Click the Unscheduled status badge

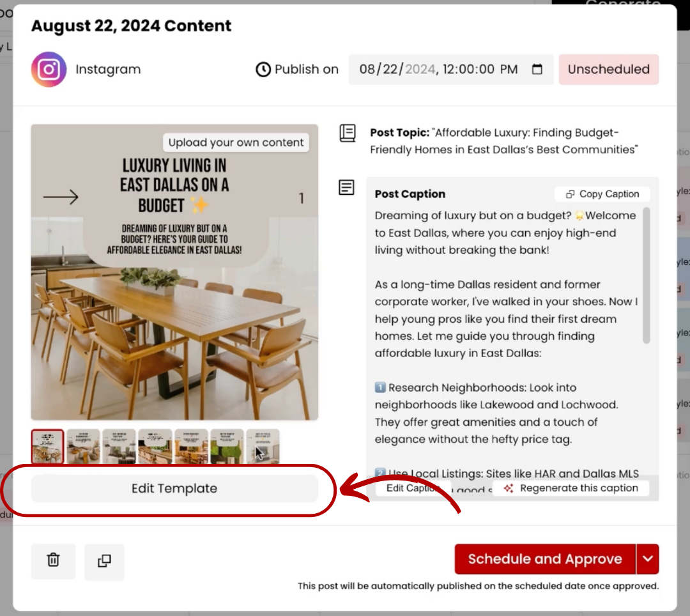coord(609,70)
